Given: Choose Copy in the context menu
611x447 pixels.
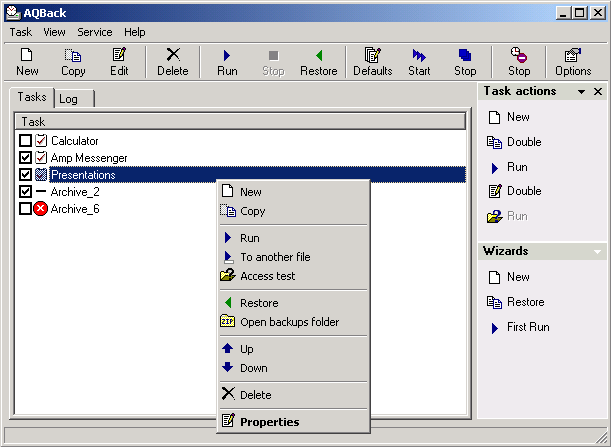Looking at the screenshot, I should pyautogui.click(x=293, y=211).
